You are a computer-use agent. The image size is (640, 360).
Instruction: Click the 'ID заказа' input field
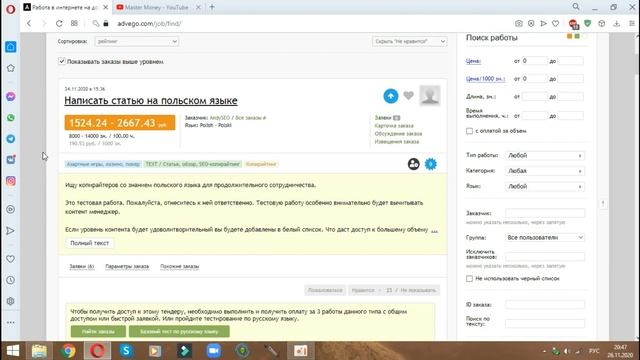coord(545,304)
